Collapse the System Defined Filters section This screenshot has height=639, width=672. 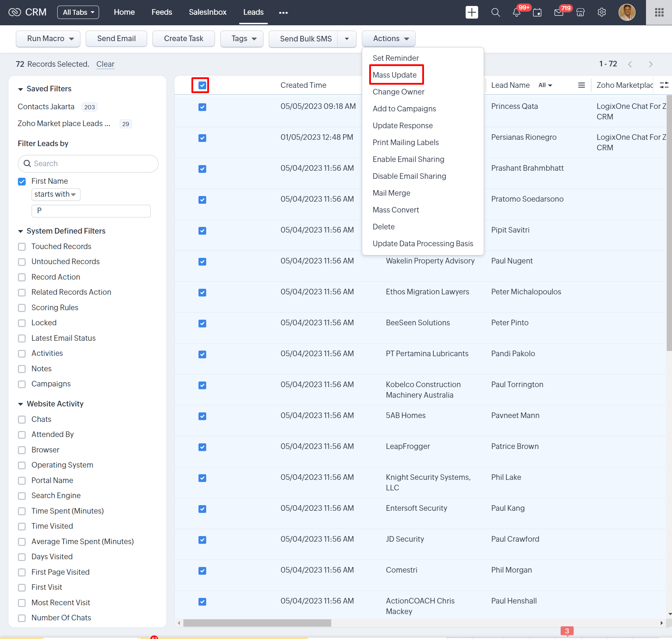20,231
